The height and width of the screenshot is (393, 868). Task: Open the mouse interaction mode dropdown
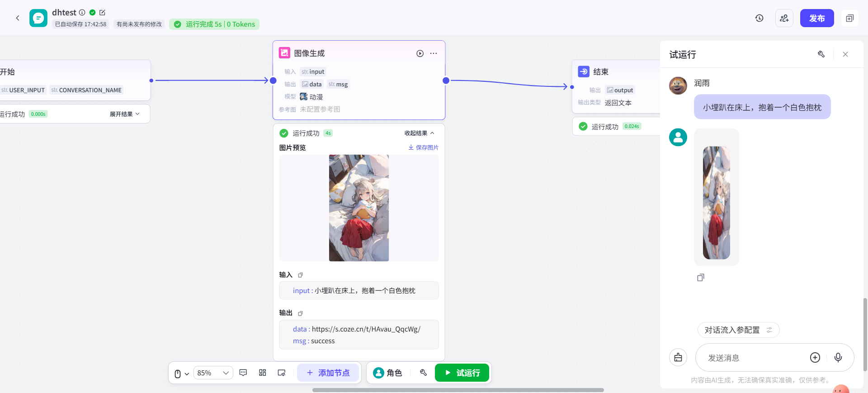tap(182, 373)
